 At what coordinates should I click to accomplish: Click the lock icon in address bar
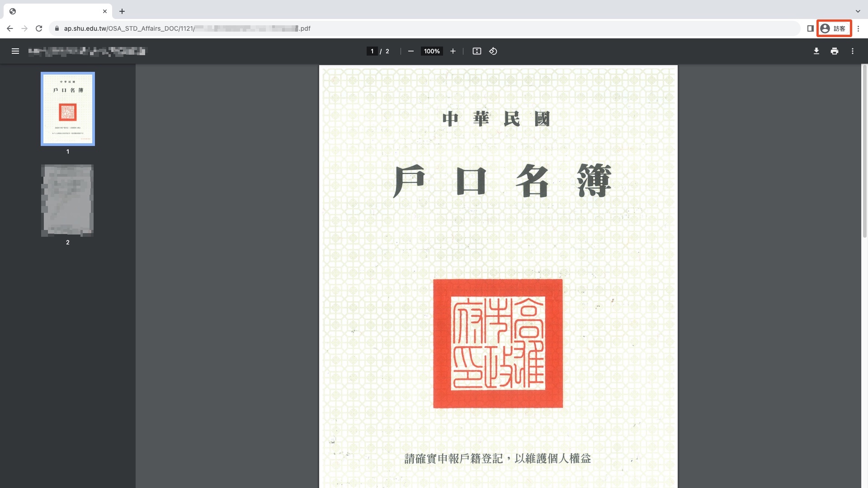(x=57, y=28)
